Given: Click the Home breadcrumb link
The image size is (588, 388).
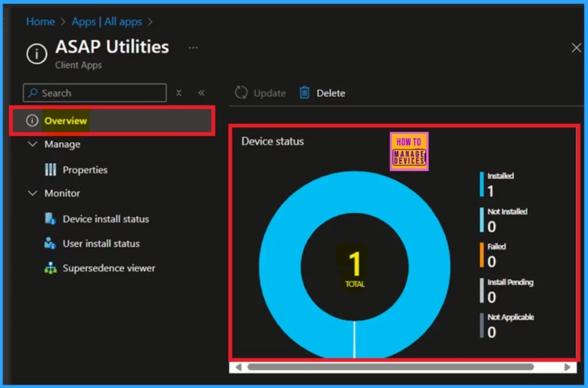Looking at the screenshot, I should click(x=41, y=22).
